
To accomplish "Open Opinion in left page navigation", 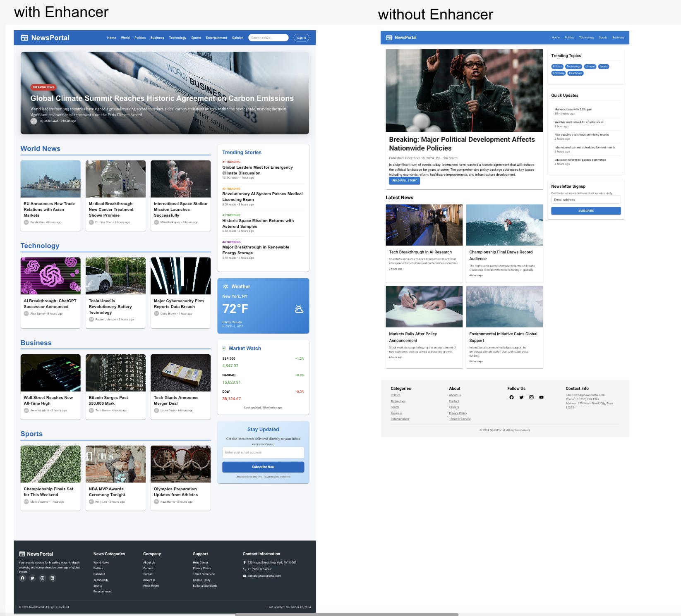I will point(237,38).
